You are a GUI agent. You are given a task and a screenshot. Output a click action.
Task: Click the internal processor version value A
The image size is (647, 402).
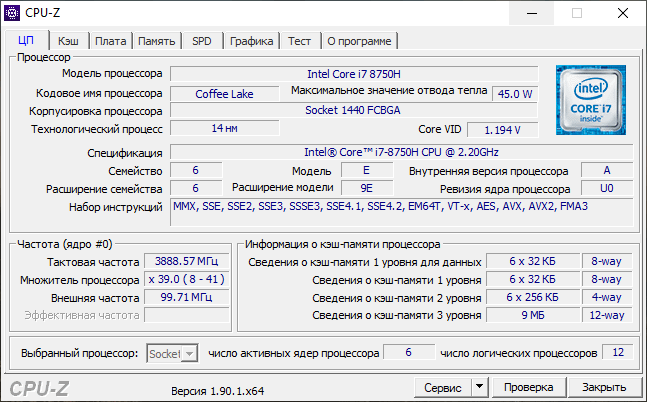coord(607,170)
